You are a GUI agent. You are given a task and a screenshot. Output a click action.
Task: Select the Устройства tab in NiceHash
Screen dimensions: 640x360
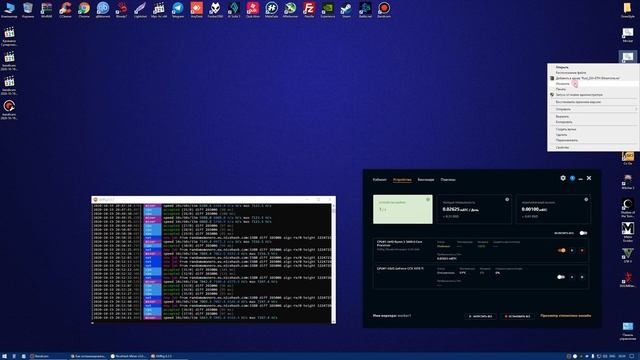(x=402, y=180)
